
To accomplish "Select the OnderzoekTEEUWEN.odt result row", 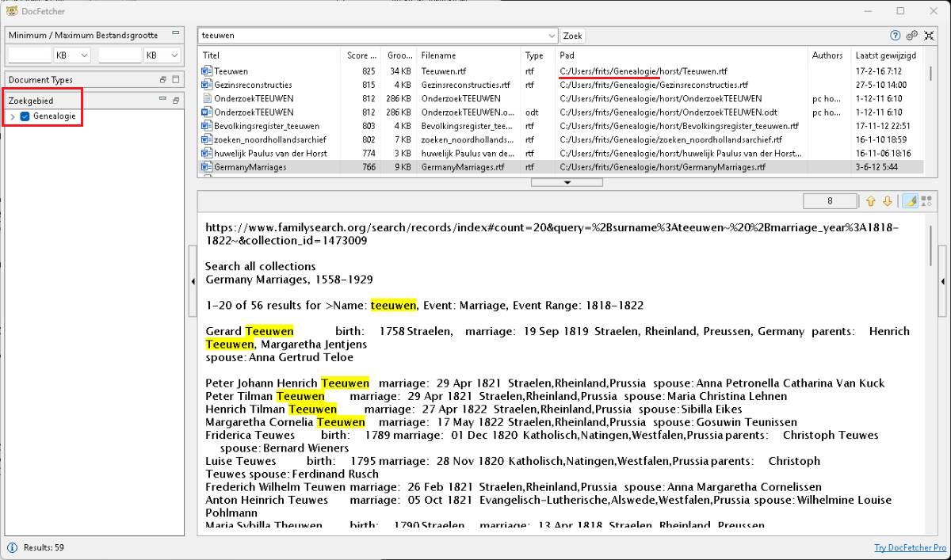I will click(560, 112).
